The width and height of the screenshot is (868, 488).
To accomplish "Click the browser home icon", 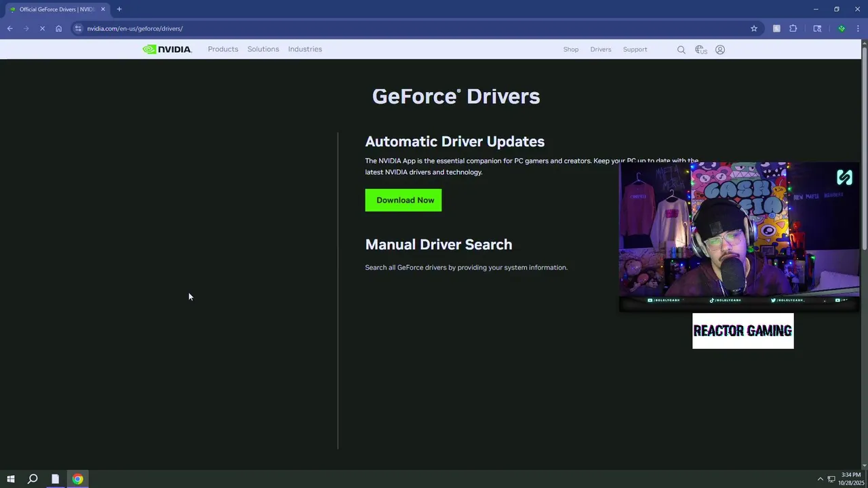I will coord(58,28).
